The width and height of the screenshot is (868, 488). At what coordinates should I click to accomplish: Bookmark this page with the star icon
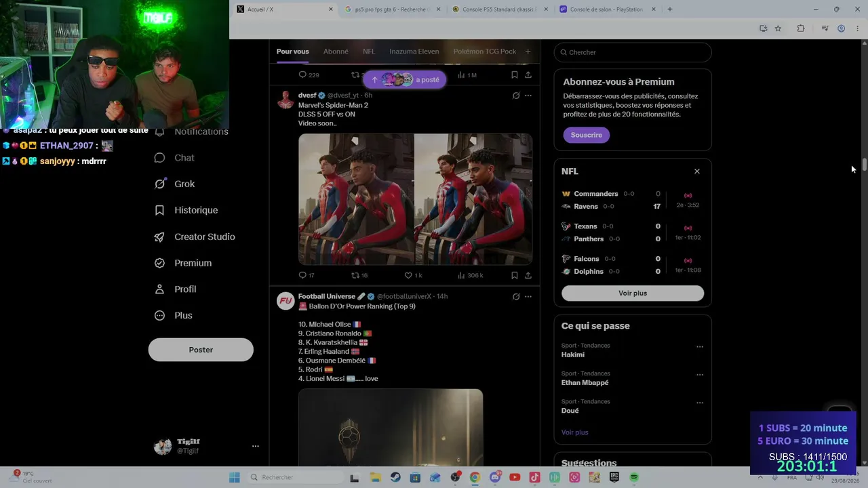click(x=778, y=28)
